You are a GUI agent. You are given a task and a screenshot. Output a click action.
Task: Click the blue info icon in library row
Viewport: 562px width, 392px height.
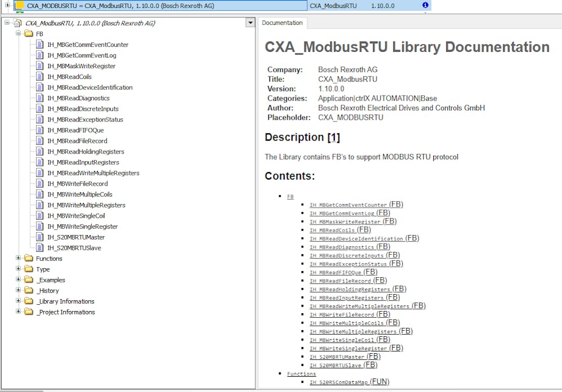click(x=425, y=6)
